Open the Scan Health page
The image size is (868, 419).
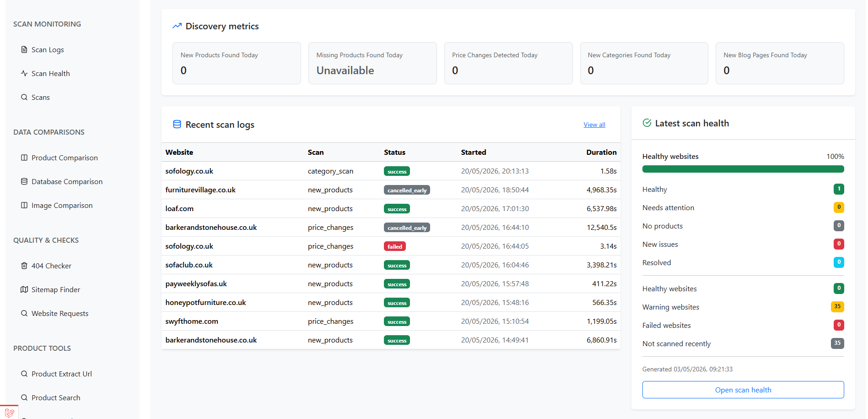(50, 73)
